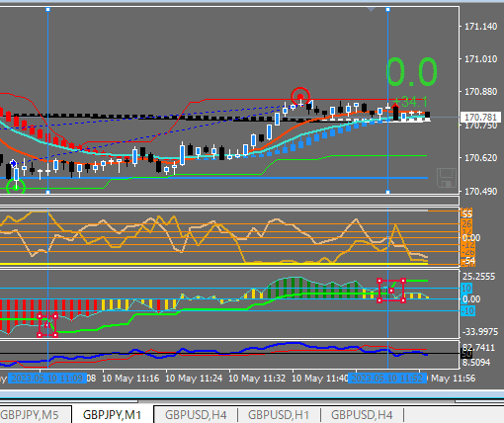Open the GBPUSD,H1 chart tab

click(x=279, y=415)
